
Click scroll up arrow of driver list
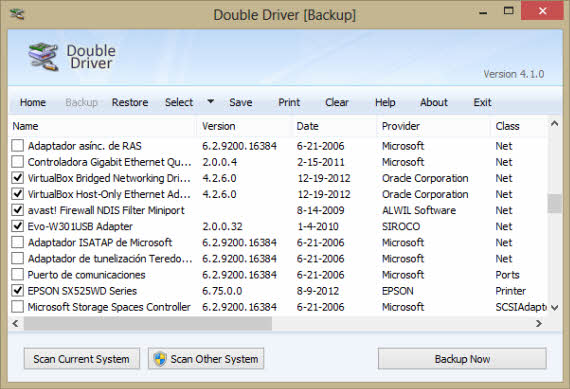click(554, 124)
